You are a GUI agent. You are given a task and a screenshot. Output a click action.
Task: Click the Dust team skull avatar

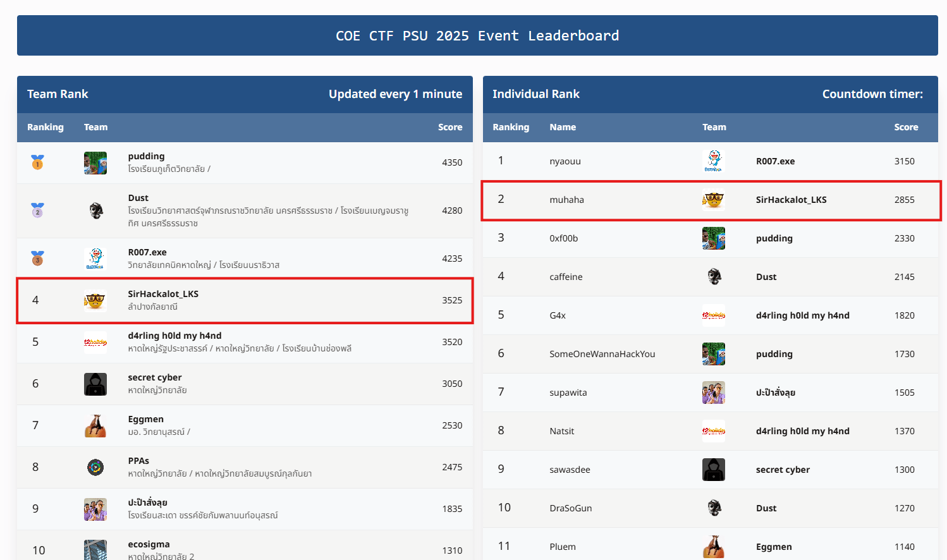[x=95, y=210]
